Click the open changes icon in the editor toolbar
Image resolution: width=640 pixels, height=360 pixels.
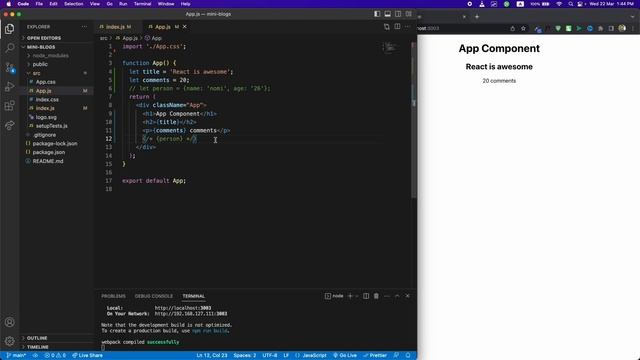click(x=387, y=27)
